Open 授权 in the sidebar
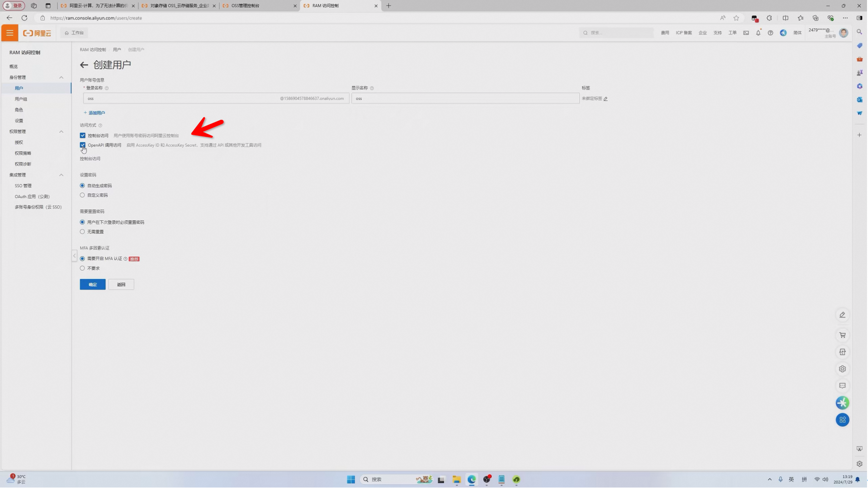 [19, 143]
